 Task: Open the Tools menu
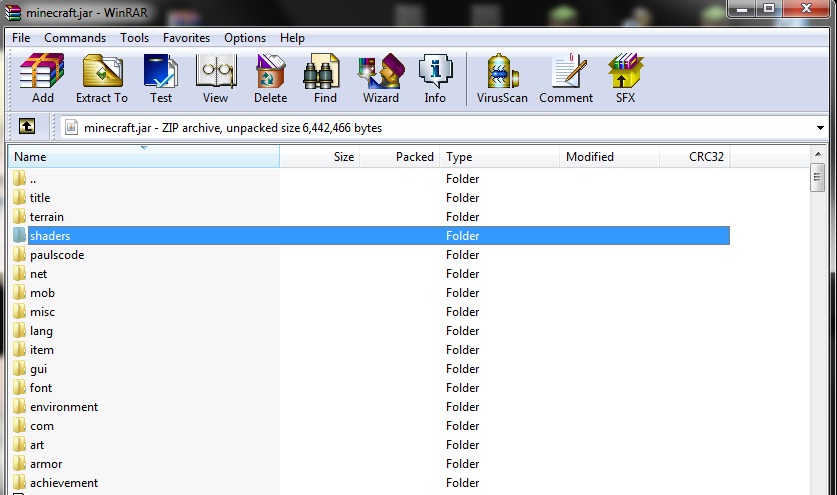135,38
